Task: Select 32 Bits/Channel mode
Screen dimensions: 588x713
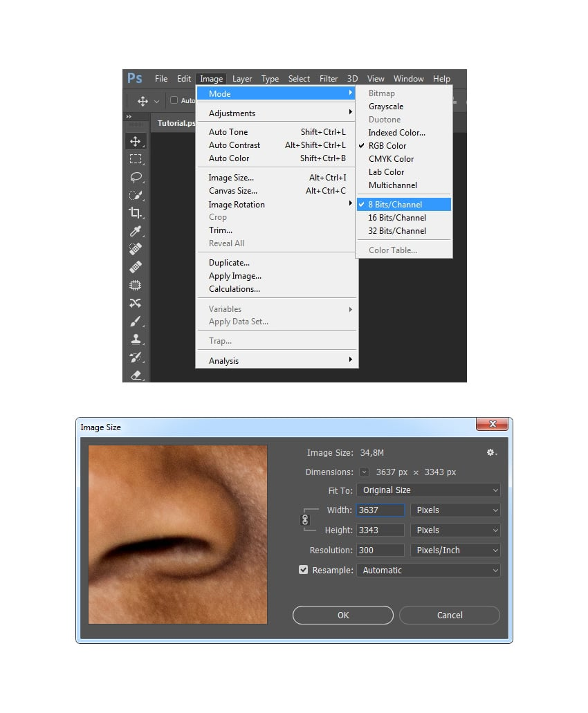Action: [x=404, y=230]
